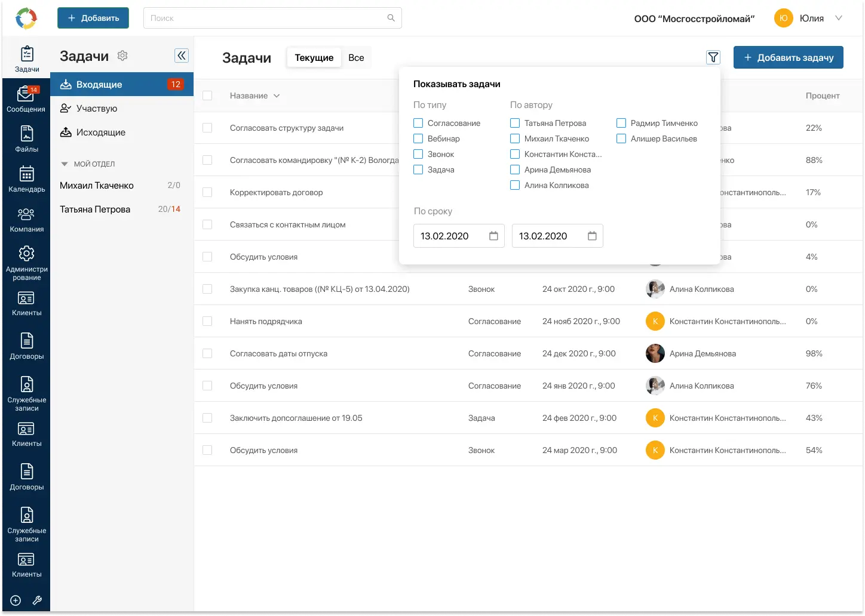Open Администрирование settings section
The image size is (865, 616).
click(x=27, y=263)
